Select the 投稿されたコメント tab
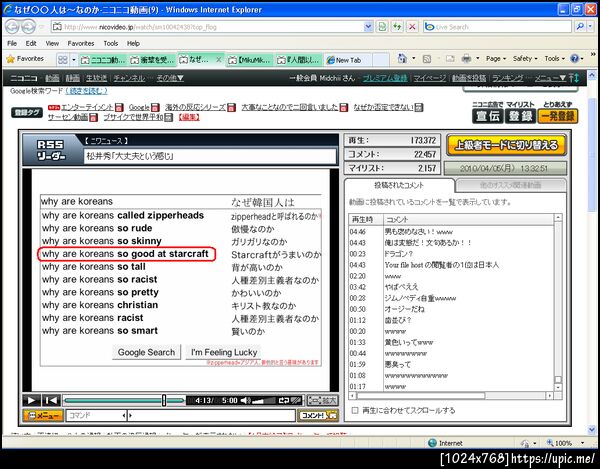600x469 pixels. pos(399,185)
